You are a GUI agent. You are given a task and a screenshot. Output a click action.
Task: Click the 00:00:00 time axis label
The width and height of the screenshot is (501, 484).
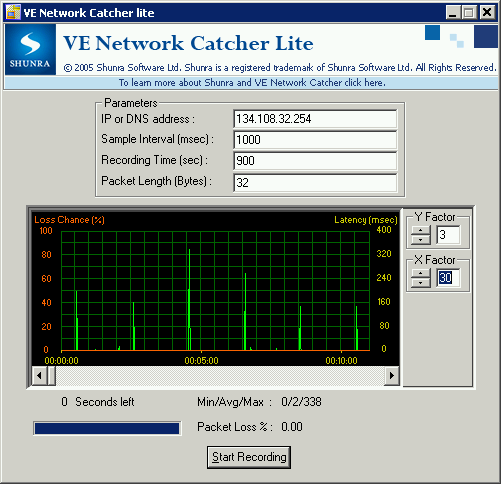[x=61, y=361]
